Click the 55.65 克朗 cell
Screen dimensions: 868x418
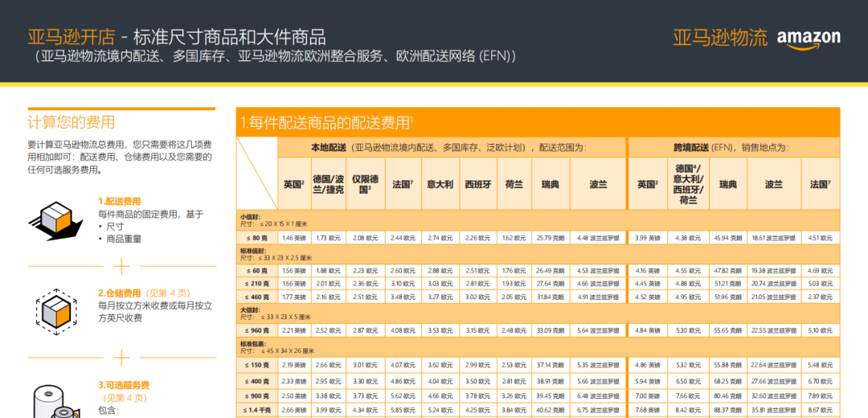[728, 330]
